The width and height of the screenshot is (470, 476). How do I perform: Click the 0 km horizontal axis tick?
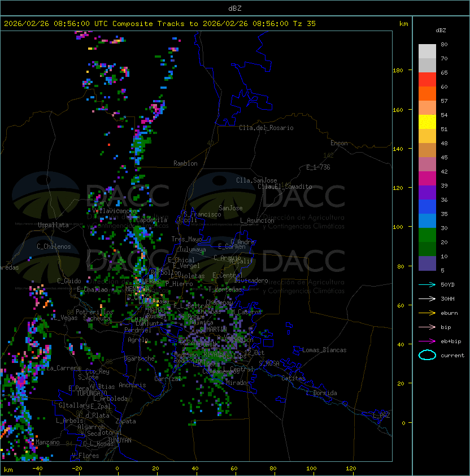click(117, 469)
